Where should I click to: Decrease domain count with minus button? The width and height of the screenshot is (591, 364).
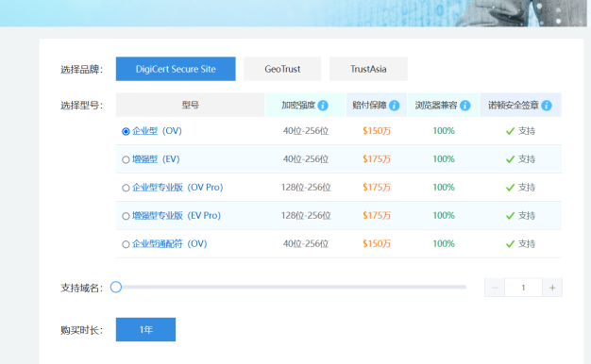[495, 288]
